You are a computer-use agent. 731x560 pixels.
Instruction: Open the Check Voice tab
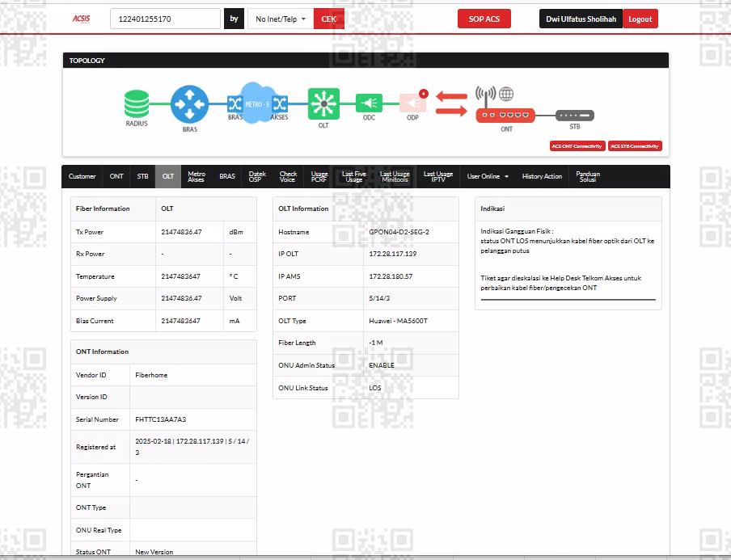point(288,177)
